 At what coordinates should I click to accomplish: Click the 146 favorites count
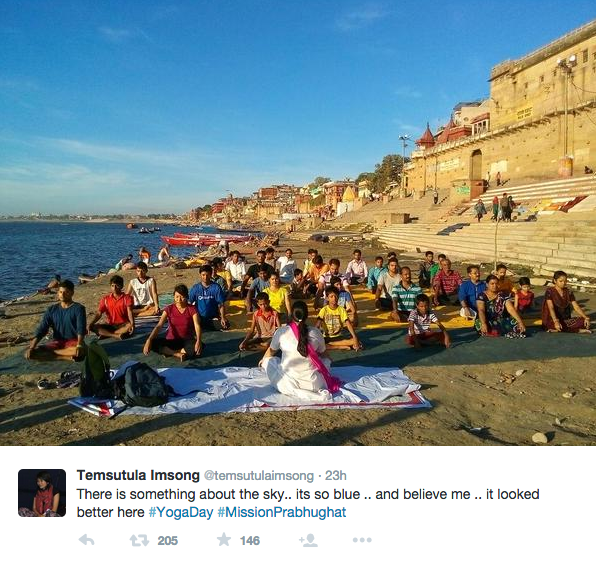[x=250, y=540]
